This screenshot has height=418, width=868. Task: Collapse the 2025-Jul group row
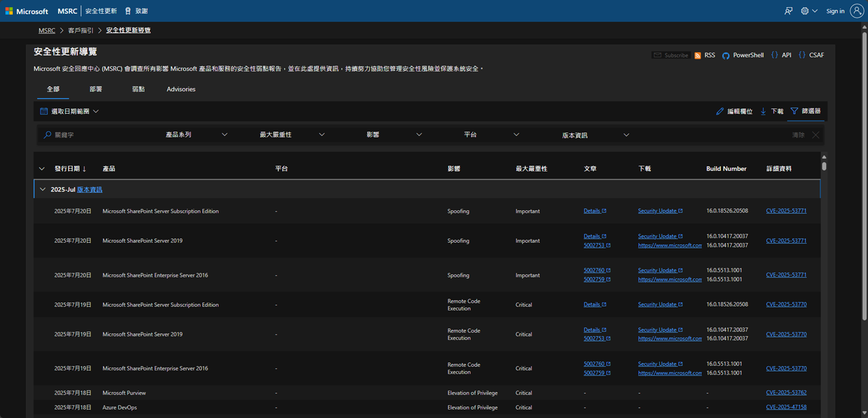pos(42,190)
